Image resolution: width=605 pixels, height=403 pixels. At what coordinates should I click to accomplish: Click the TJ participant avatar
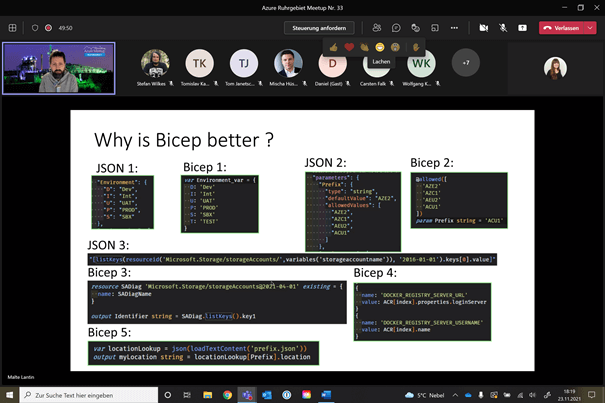click(244, 63)
